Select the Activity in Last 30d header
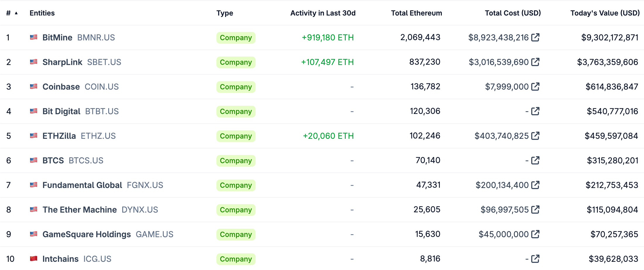644x270 pixels. coord(322,13)
